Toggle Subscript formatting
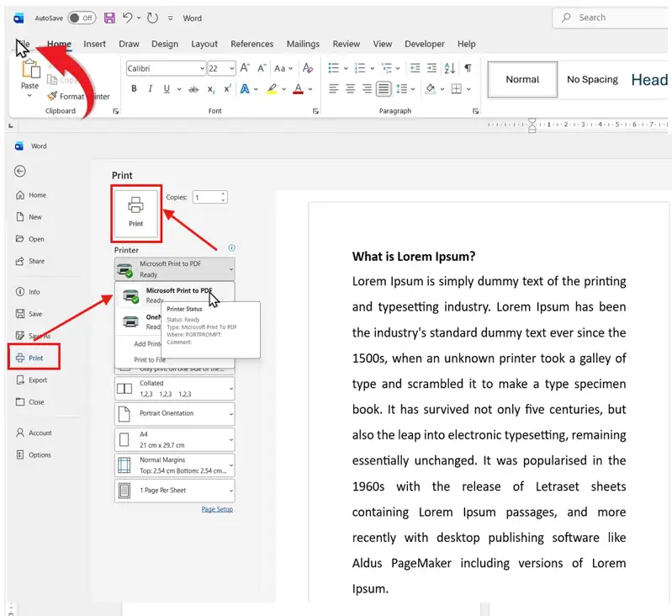 coord(211,89)
